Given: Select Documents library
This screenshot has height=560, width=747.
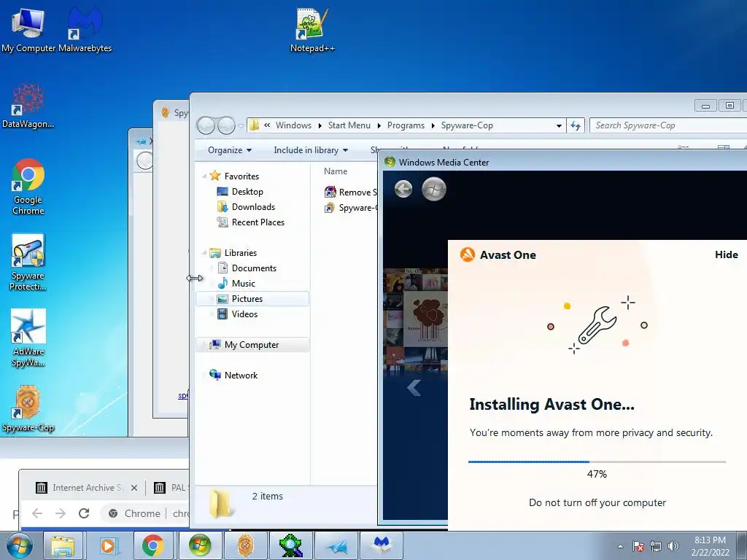Looking at the screenshot, I should pyautogui.click(x=254, y=268).
